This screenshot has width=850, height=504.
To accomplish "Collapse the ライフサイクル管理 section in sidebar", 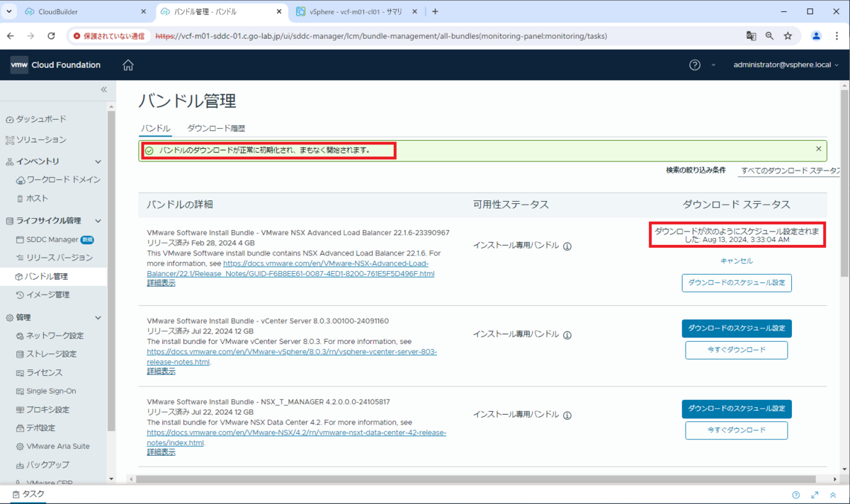I will [98, 221].
